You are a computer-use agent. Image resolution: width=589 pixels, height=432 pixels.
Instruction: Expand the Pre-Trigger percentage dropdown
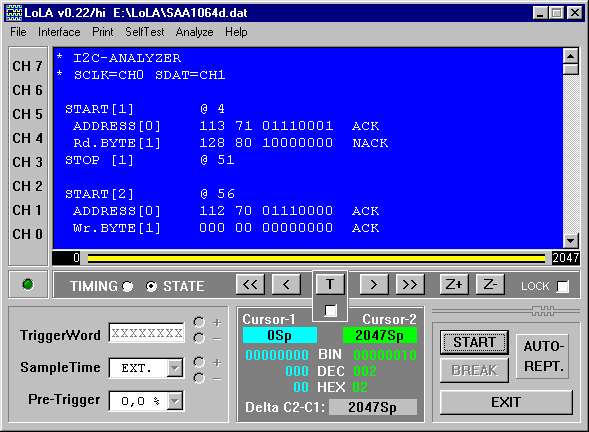pyautogui.click(x=175, y=401)
